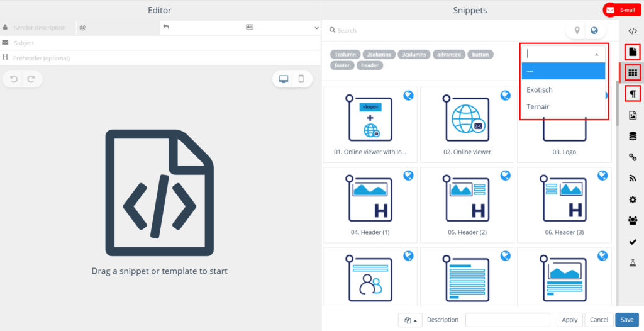644x331 pixels.
Task: Open the image library icon in sidebar
Action: click(633, 116)
